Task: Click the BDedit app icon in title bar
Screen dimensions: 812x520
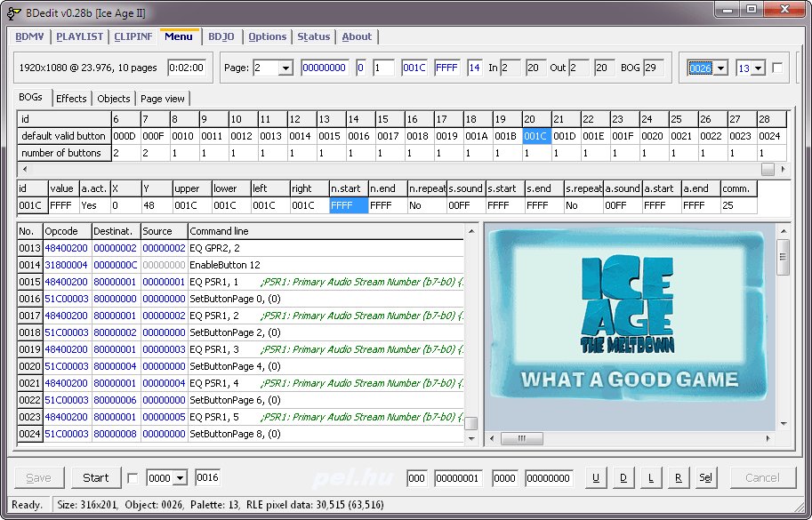Action: [x=14, y=13]
